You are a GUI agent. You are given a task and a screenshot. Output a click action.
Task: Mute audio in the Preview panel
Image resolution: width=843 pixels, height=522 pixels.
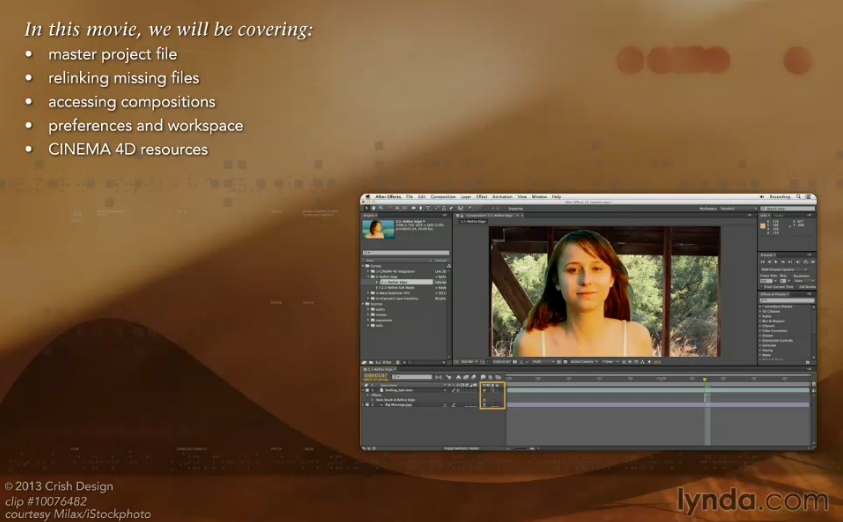coord(797,262)
